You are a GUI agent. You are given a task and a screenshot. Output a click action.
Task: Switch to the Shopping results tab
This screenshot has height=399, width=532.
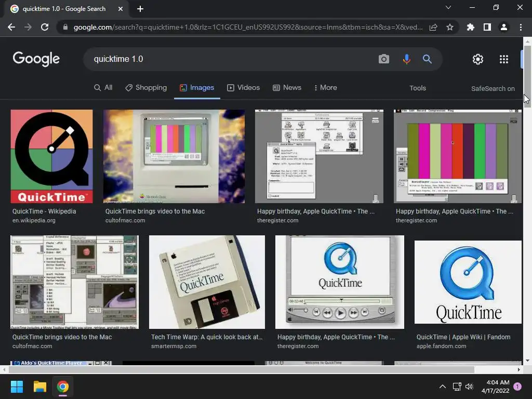tap(146, 87)
